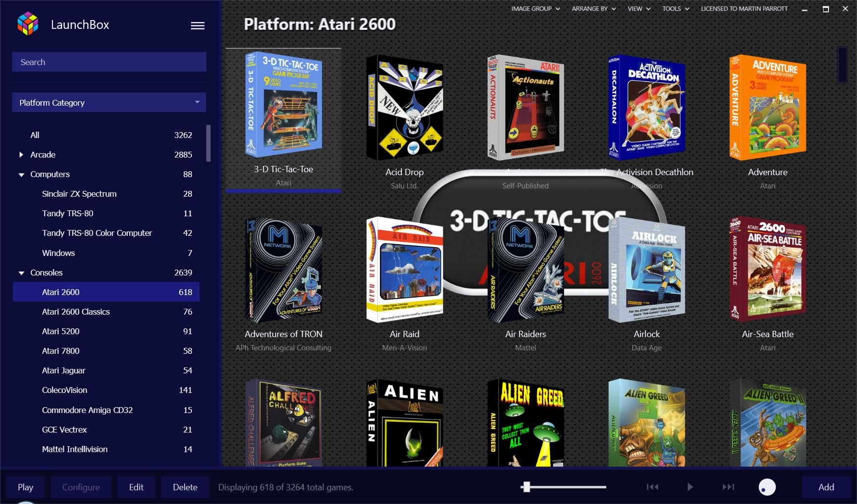The width and height of the screenshot is (857, 504).
Task: Select Adventure box art
Action: click(x=767, y=107)
